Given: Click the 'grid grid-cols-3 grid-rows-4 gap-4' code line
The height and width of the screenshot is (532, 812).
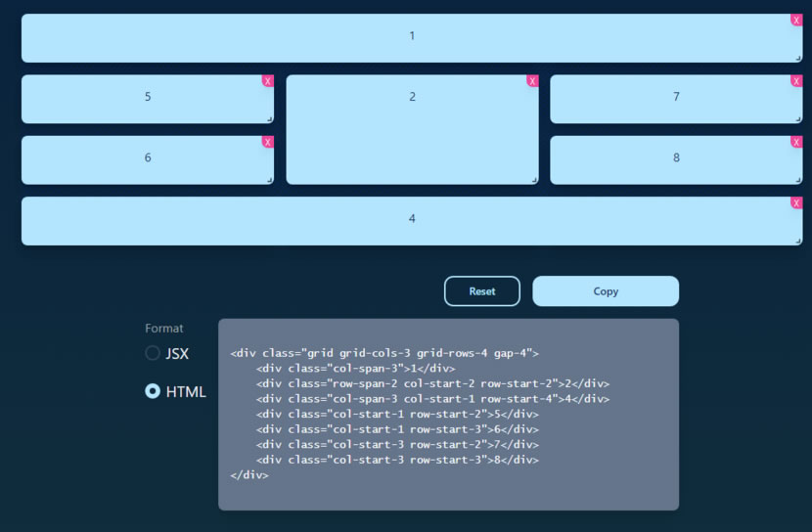Looking at the screenshot, I should click(384, 353).
